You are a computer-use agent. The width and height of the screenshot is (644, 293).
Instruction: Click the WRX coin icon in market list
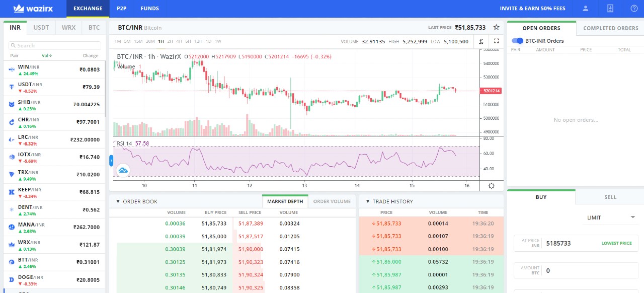point(12,245)
